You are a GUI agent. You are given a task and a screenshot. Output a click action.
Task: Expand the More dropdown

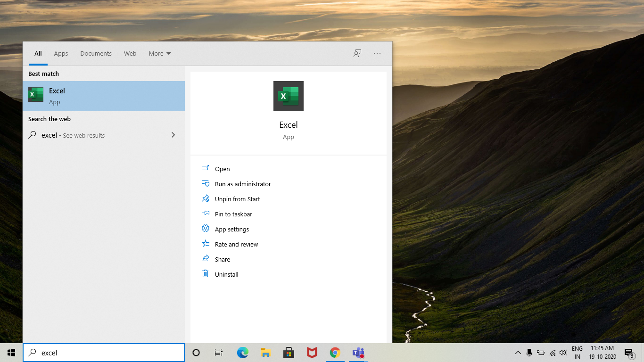tap(160, 54)
